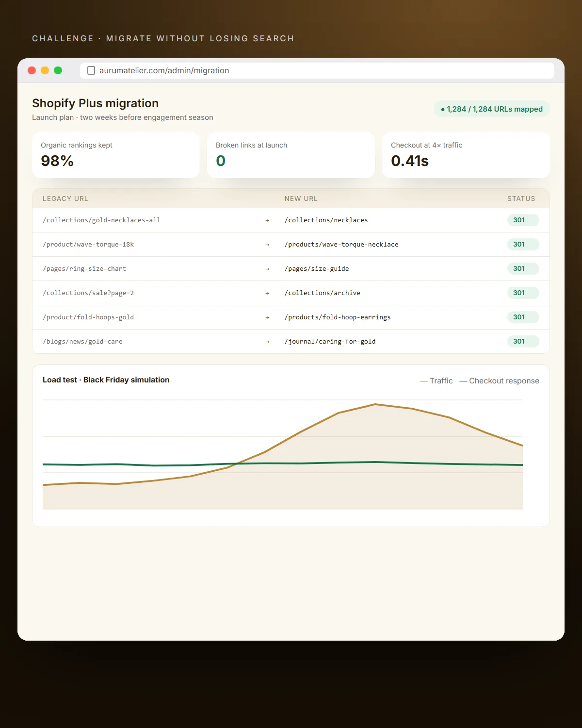The height and width of the screenshot is (728, 582).
Task: Click the aurumatelier.com/admin/migration address field
Action: 317,70
